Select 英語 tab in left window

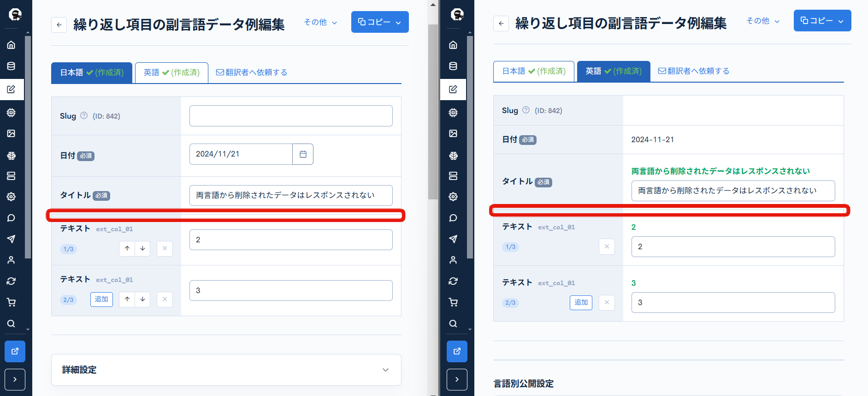pos(171,72)
